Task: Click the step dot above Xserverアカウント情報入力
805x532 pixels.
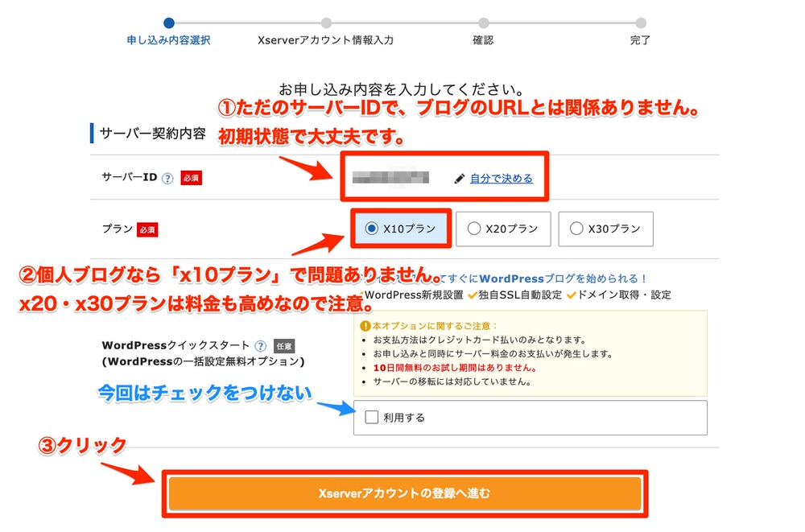Action: [x=326, y=23]
